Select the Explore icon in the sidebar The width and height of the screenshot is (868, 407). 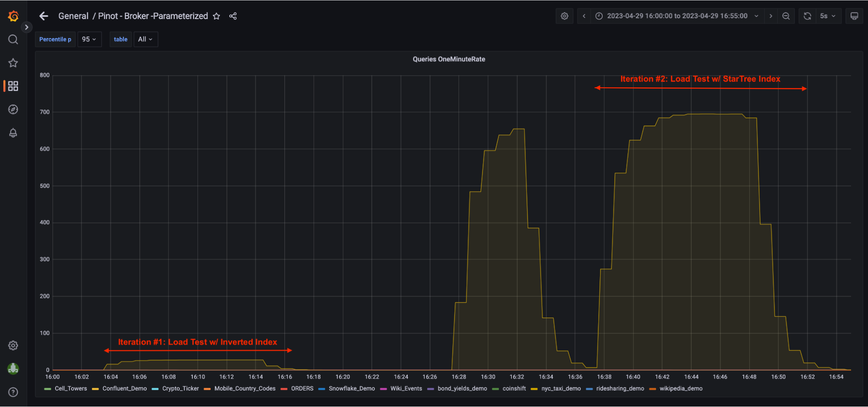[x=13, y=109]
